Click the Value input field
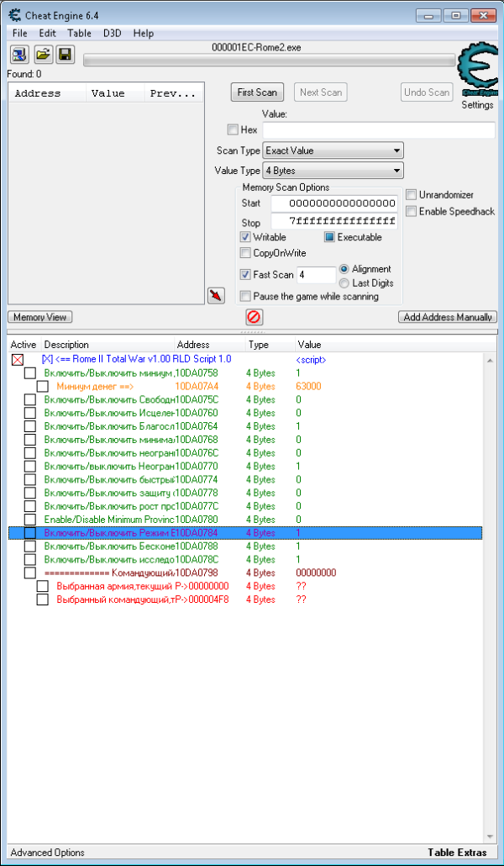 coord(379,130)
